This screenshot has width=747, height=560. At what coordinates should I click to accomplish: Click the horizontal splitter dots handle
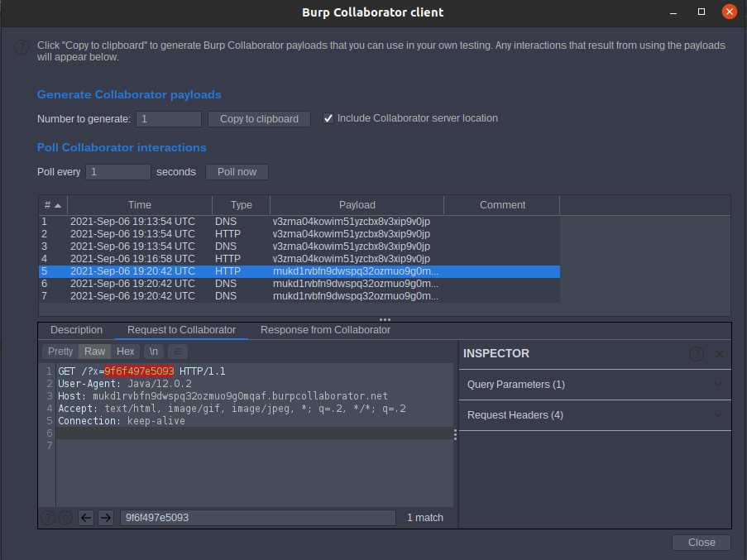[x=385, y=319]
